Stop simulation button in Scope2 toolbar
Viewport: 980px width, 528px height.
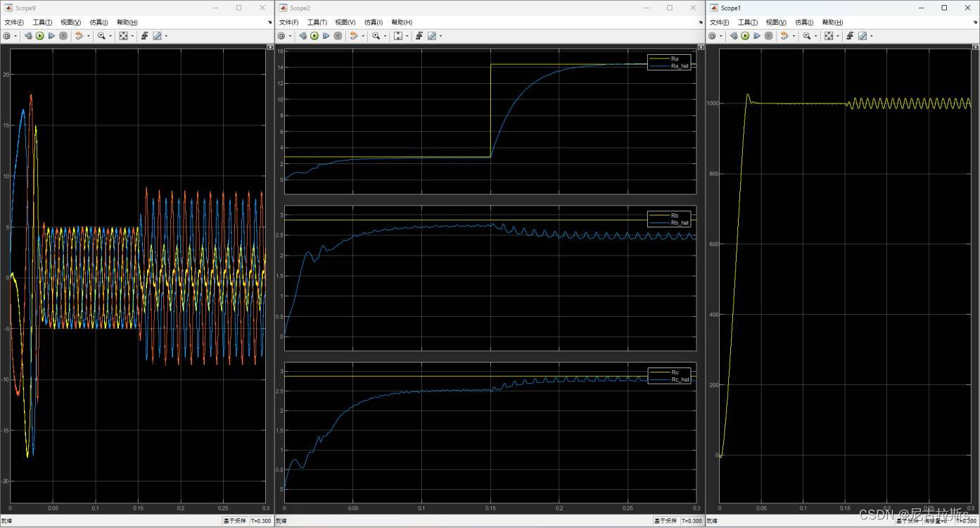tap(338, 36)
